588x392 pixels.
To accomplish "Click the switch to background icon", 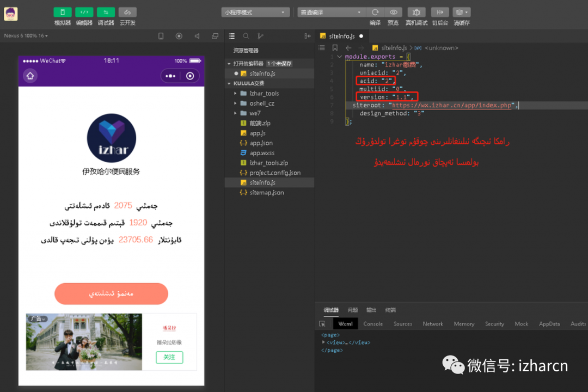I will pos(440,13).
